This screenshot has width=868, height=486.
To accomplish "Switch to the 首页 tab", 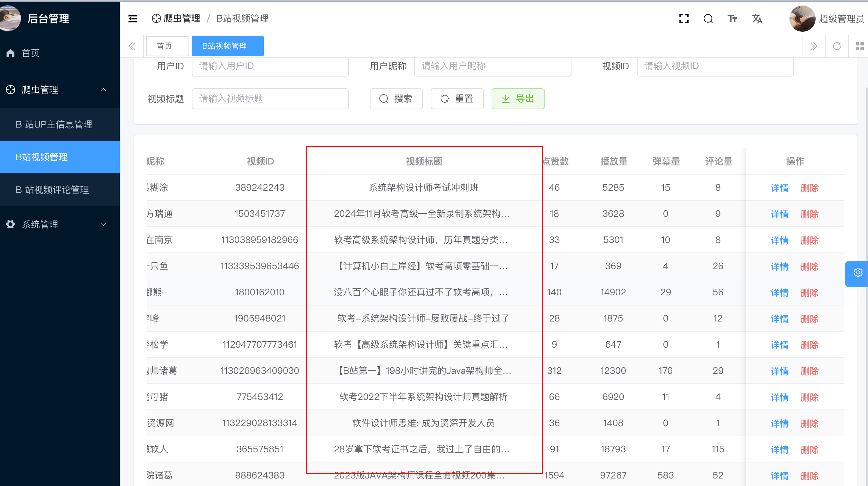I will 167,46.
